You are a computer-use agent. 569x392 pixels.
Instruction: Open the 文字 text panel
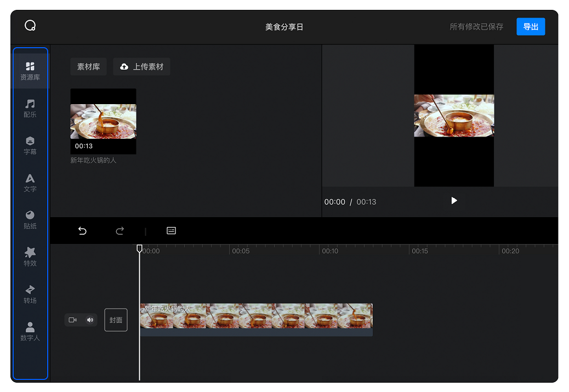click(30, 183)
